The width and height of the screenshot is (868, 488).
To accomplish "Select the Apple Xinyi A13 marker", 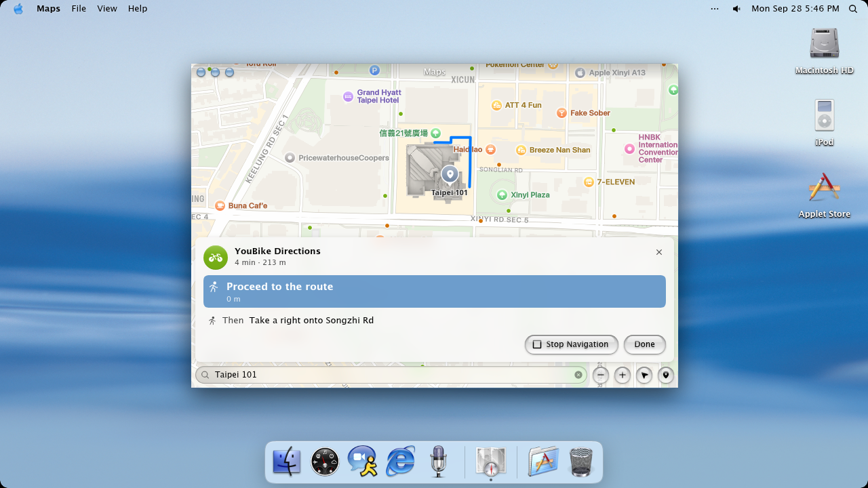I will point(580,73).
